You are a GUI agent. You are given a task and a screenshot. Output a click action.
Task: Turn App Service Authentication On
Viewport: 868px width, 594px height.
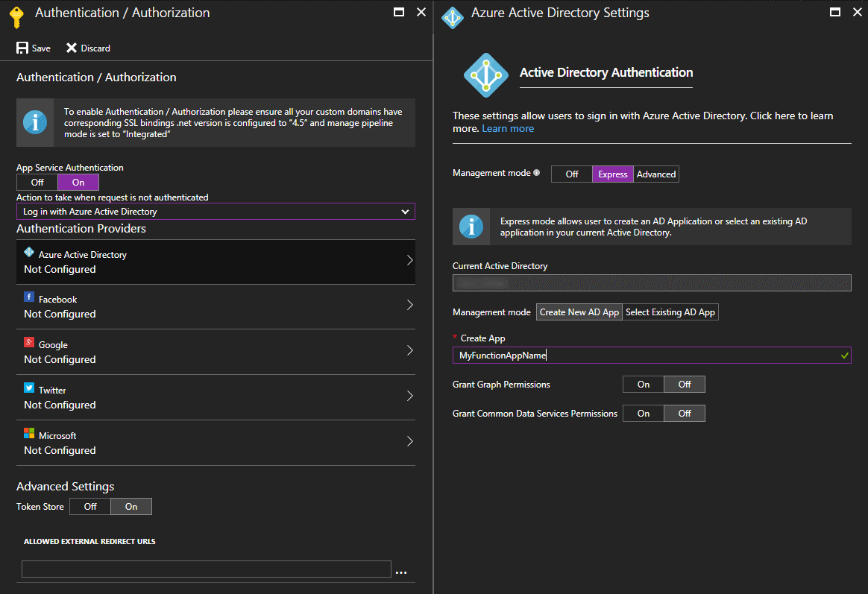point(78,183)
